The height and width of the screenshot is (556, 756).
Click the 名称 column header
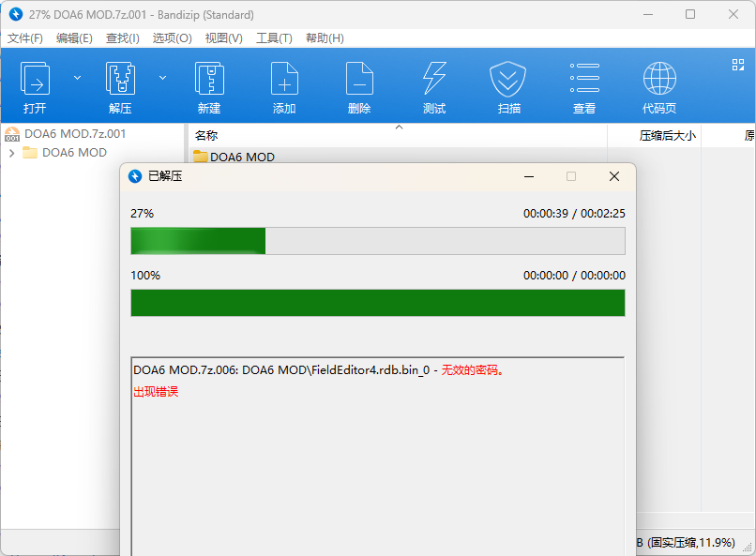[x=206, y=135]
